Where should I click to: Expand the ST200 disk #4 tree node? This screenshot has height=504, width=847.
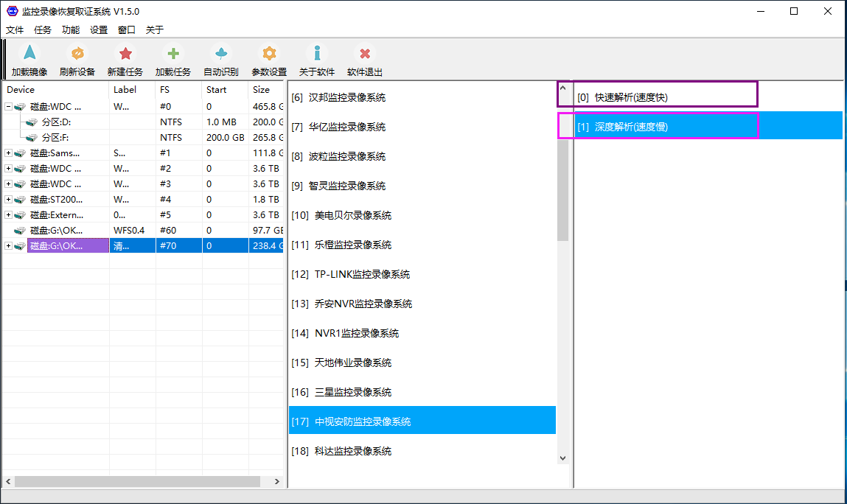(8, 199)
